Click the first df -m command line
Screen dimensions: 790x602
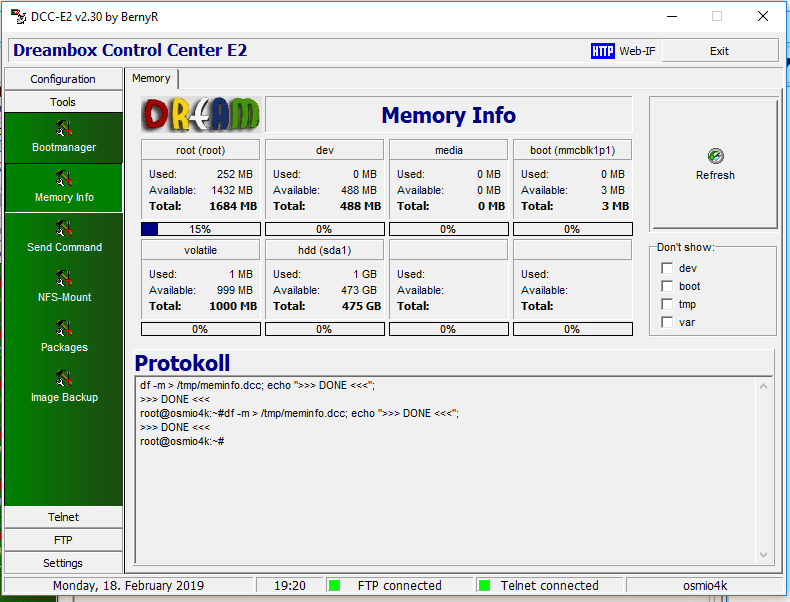pyautogui.click(x=257, y=385)
